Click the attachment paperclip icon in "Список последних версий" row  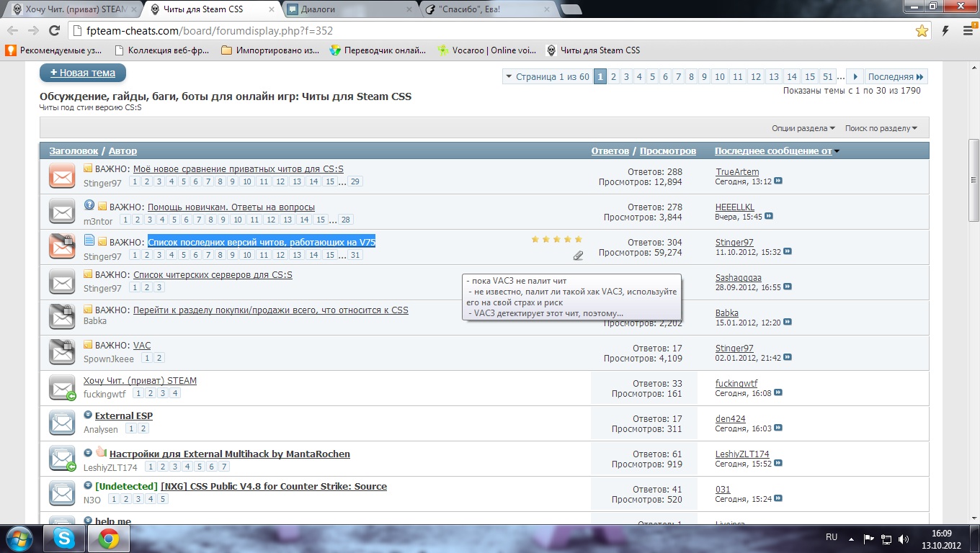coord(578,256)
